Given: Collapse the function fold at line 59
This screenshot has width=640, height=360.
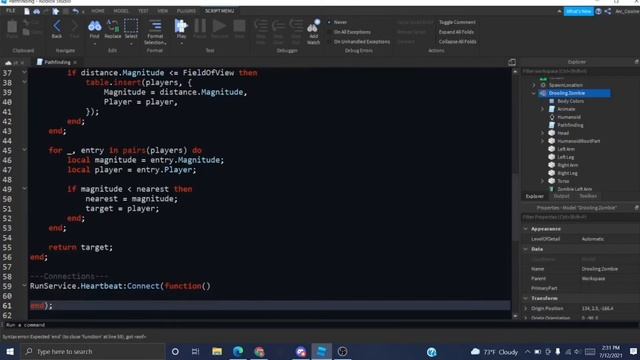Looking at the screenshot, I should click(x=24, y=286).
